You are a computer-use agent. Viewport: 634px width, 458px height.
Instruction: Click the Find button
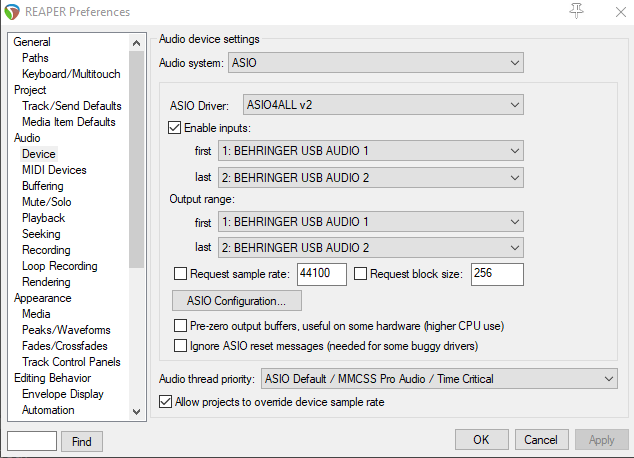point(82,441)
